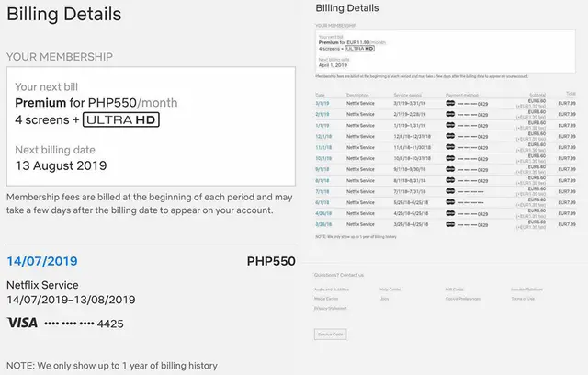588x375 pixels.
Task: Open the 10/1/18 invoice date link
Action: point(322,158)
